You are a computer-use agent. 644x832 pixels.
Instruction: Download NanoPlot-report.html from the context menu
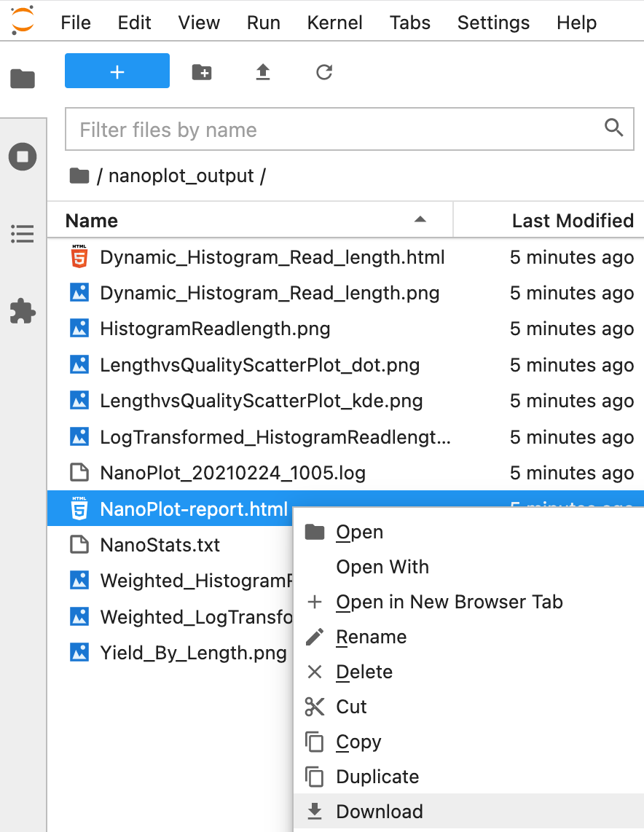tap(379, 811)
